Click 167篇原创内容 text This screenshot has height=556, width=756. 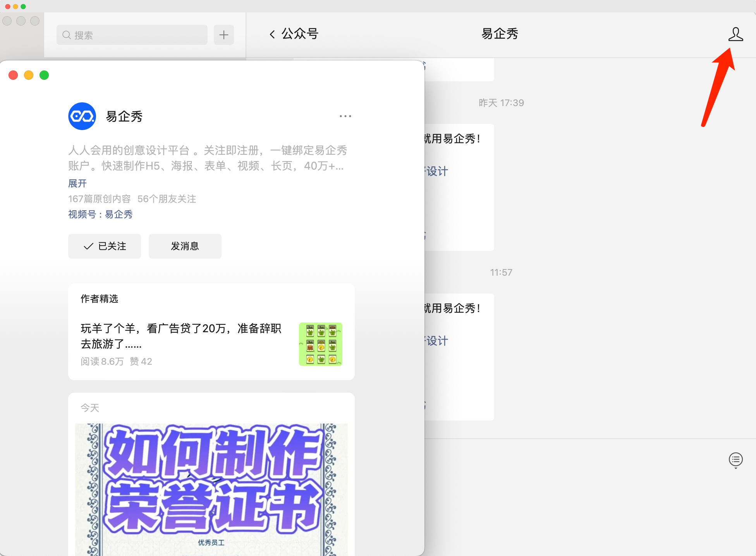click(100, 199)
